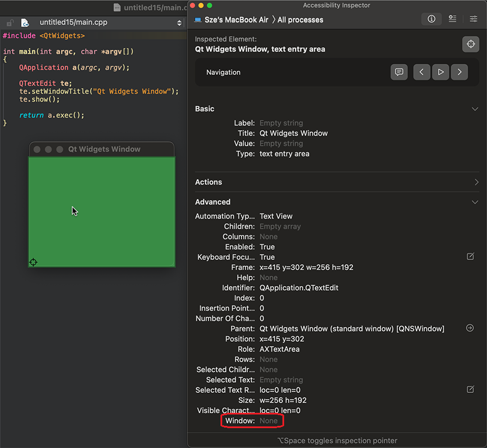Click the Type value text entry area
Screen dimensions: 487x448
click(x=284, y=154)
